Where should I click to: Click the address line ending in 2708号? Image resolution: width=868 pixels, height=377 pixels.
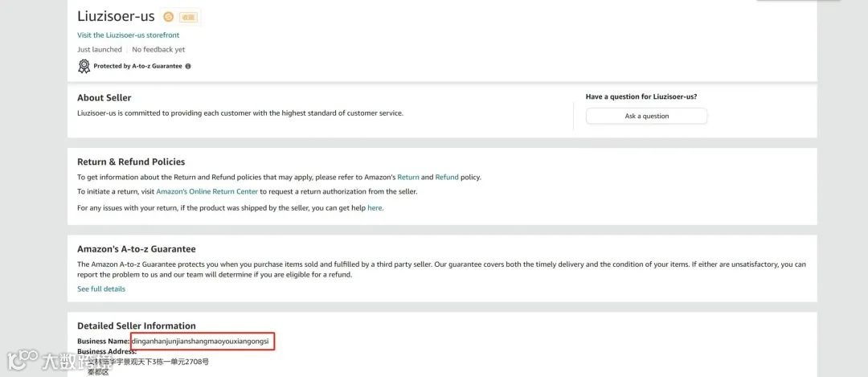tap(149, 362)
